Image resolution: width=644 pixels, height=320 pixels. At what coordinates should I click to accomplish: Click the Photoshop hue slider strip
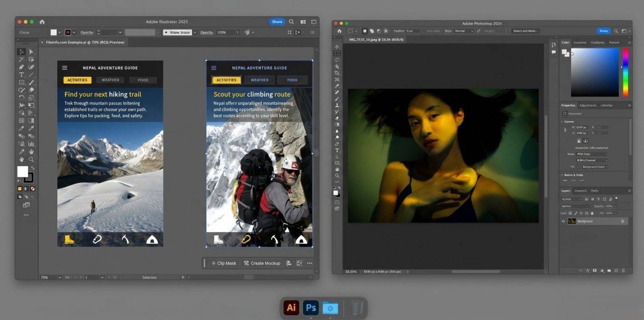pos(626,72)
